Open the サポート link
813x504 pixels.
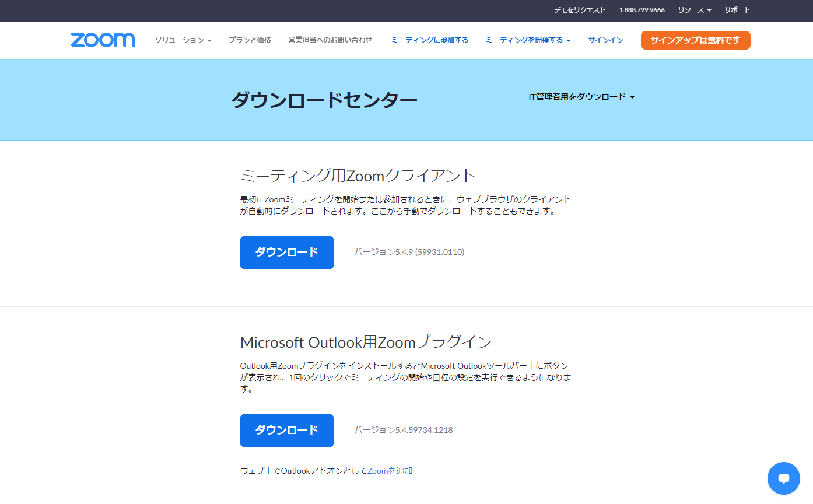click(737, 10)
